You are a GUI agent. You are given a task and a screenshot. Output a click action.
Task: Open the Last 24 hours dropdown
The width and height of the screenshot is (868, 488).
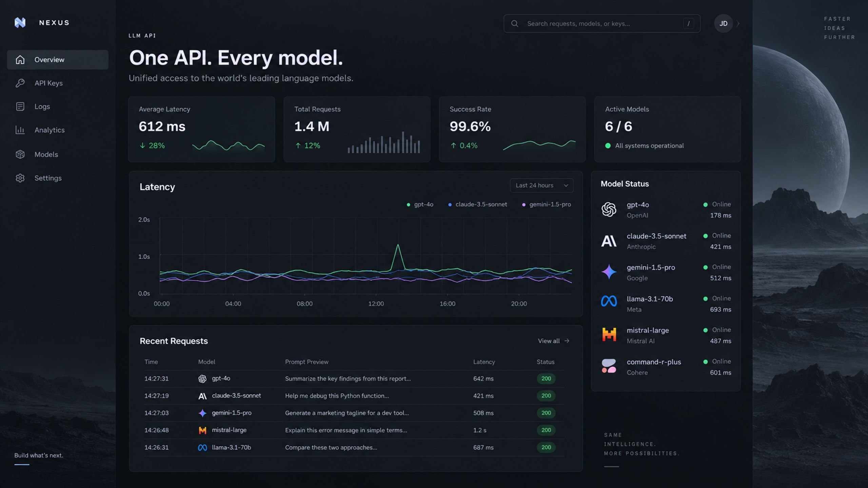[x=541, y=185]
